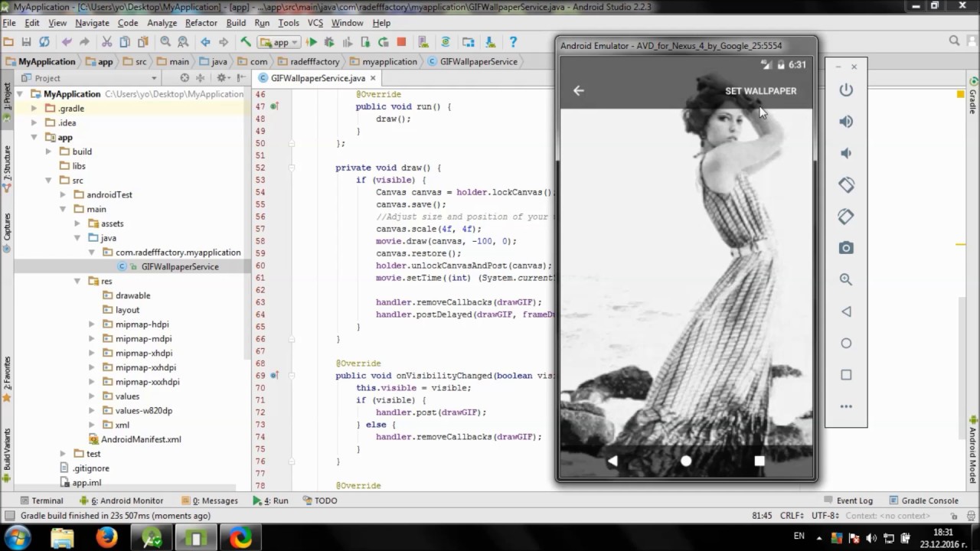The width and height of the screenshot is (980, 551).
Task: Open the emulator zoom magnifier tool
Action: coord(846,279)
